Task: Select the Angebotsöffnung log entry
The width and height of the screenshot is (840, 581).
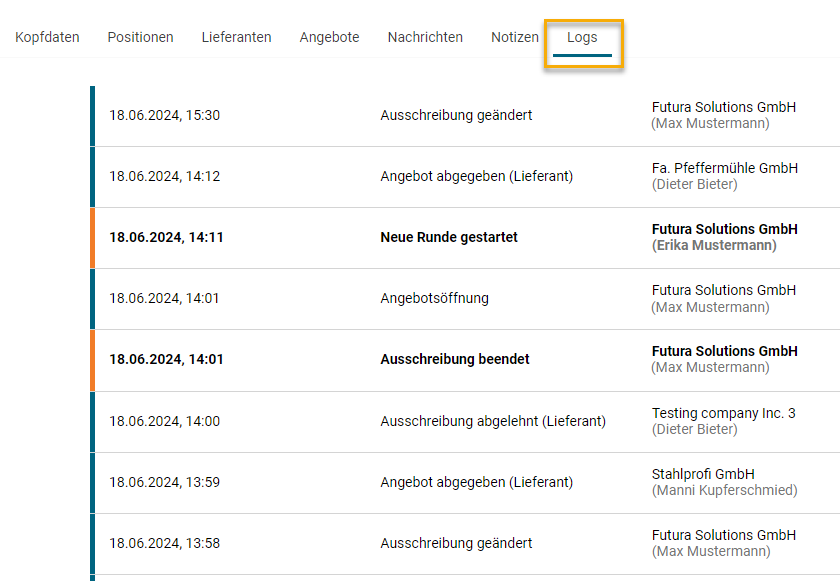Action: tap(434, 298)
